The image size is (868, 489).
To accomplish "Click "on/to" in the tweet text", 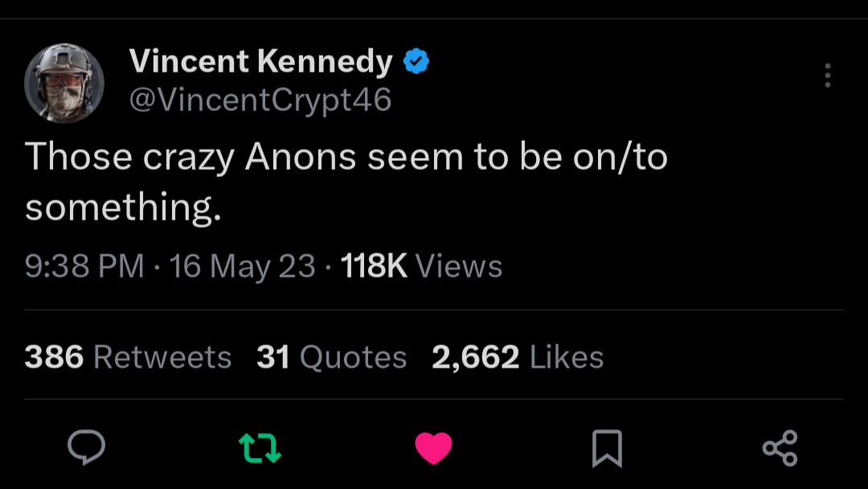I will pos(620,157).
